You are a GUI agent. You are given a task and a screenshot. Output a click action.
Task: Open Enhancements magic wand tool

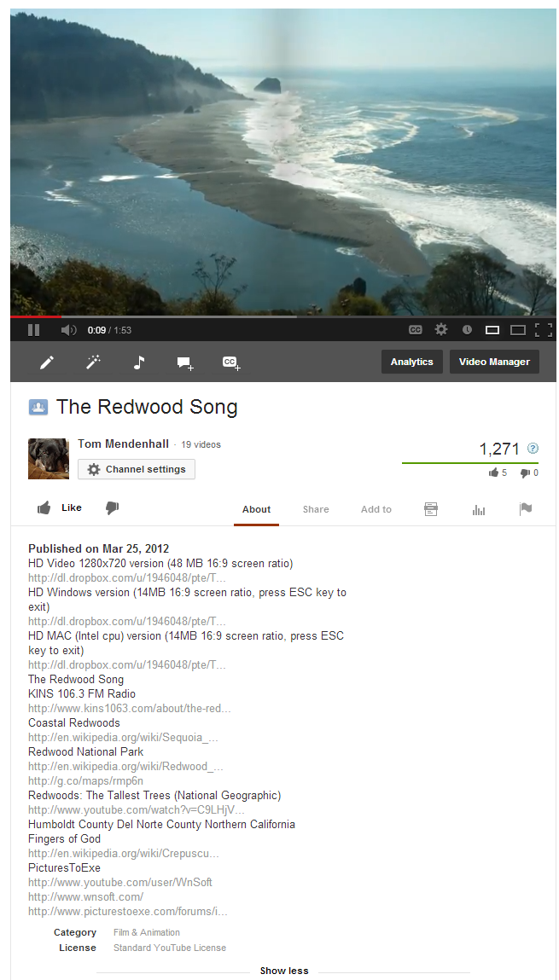coord(93,362)
